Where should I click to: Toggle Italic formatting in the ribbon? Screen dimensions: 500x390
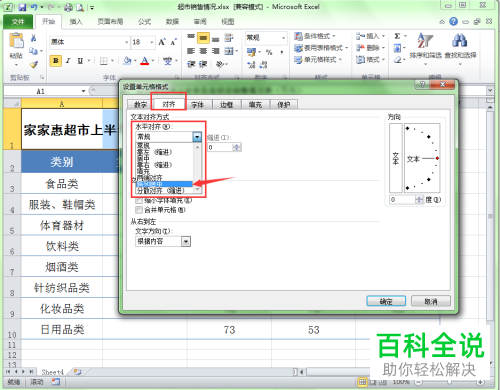pyautogui.click(x=68, y=61)
